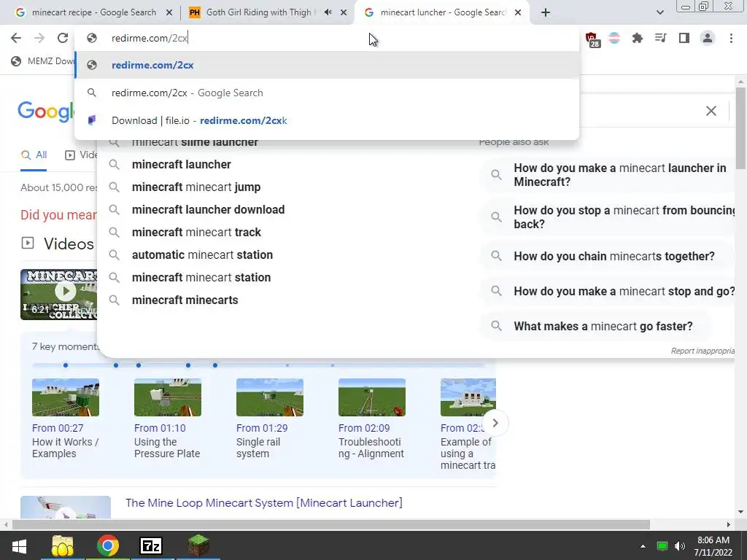Open What makes a minecart go faster question
The width and height of the screenshot is (747, 560).
tap(595, 326)
